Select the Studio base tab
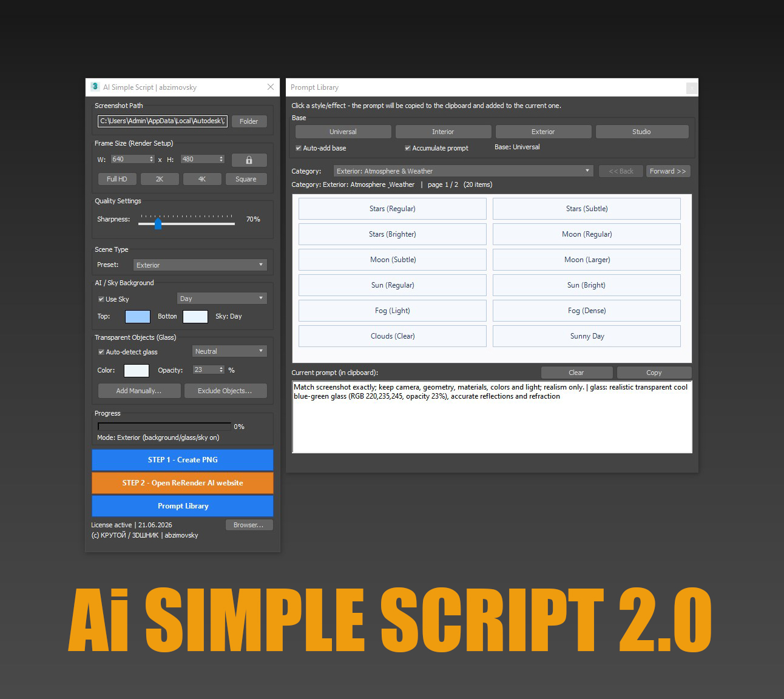784x699 pixels. (x=641, y=132)
